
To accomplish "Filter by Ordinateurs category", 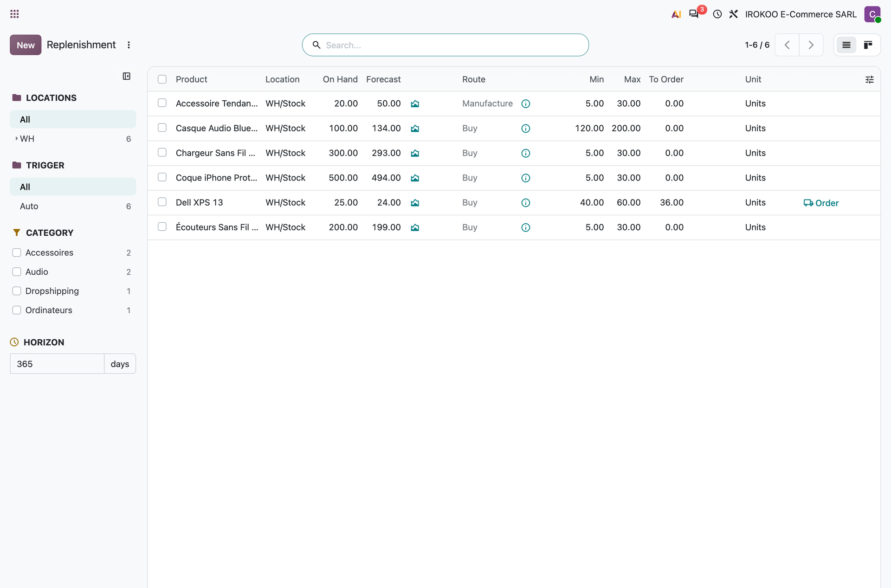I will tap(17, 310).
